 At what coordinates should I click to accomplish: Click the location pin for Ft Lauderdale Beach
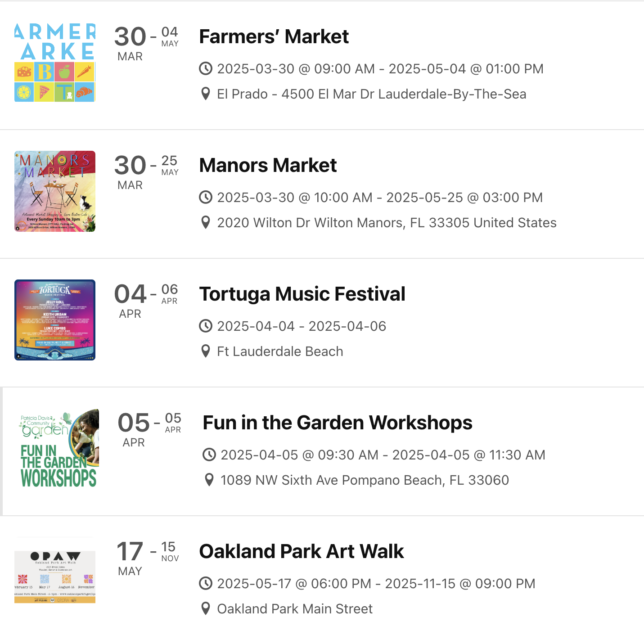click(206, 351)
